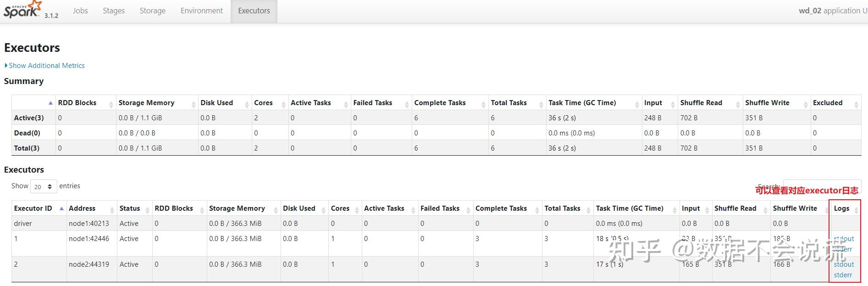Click the Apache Spark logo

(22, 10)
